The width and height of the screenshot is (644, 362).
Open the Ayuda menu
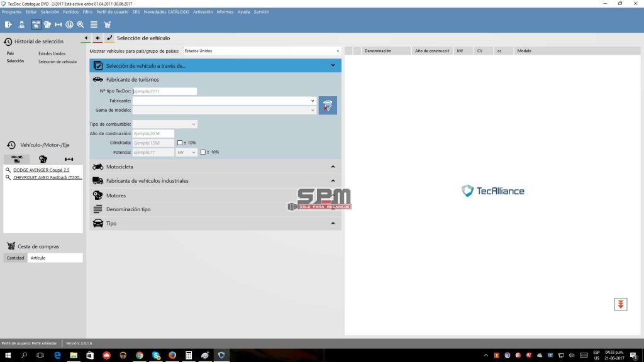(x=243, y=12)
